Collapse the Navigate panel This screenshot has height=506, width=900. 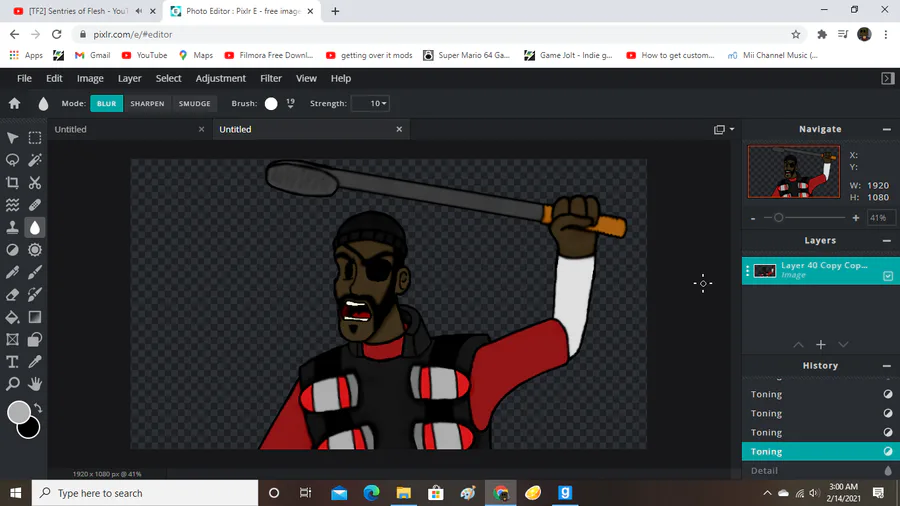(887, 130)
